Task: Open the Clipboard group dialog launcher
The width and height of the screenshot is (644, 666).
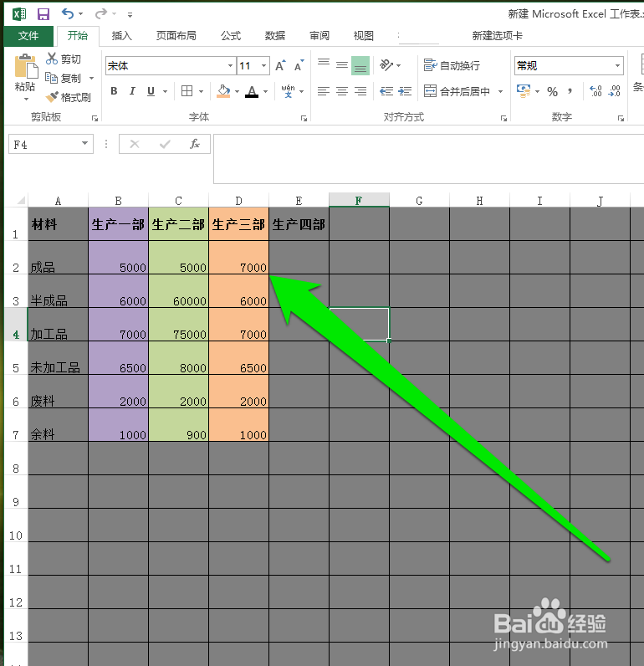Action: tap(95, 119)
